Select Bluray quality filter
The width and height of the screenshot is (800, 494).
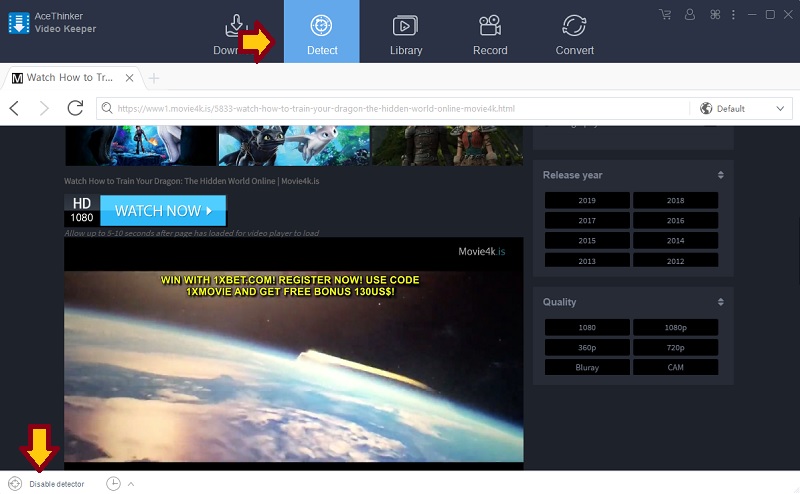pyautogui.click(x=587, y=367)
